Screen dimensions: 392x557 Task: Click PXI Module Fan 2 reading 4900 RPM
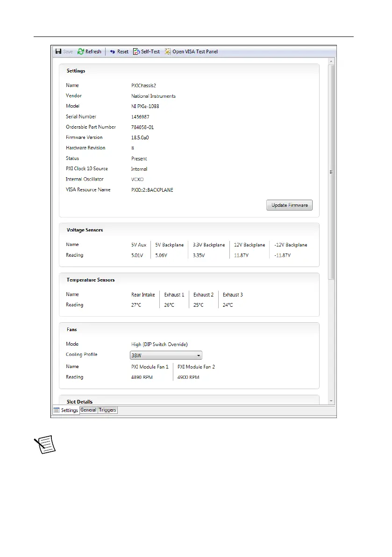coord(188,377)
